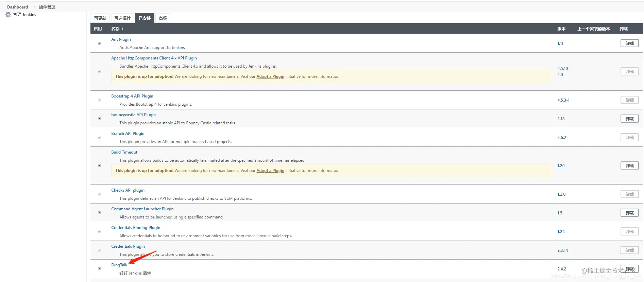The width and height of the screenshot is (644, 282).
Task: Click the 上一个安装的版本 column header
Action: coord(594,29)
